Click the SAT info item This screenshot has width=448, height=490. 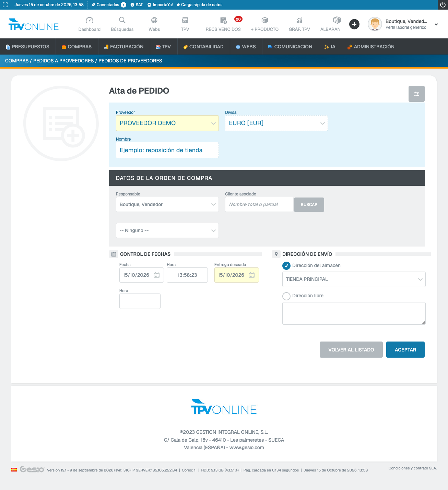[137, 5]
